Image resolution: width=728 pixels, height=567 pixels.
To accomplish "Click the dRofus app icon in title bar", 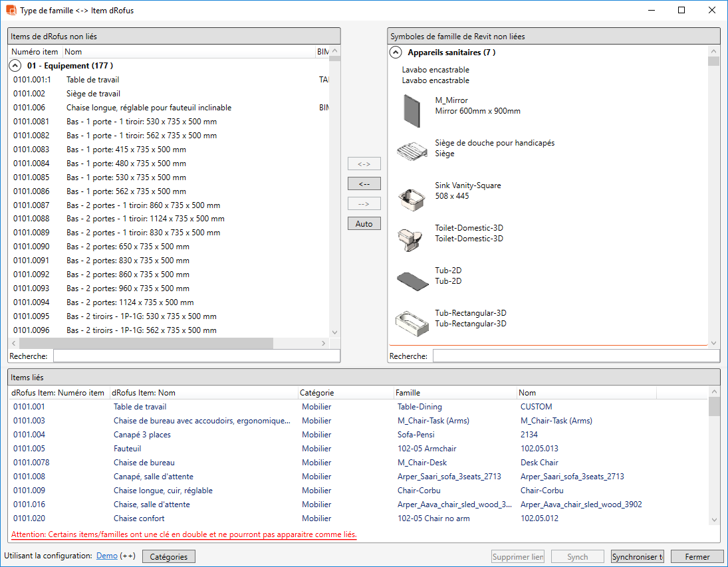I will point(11,10).
